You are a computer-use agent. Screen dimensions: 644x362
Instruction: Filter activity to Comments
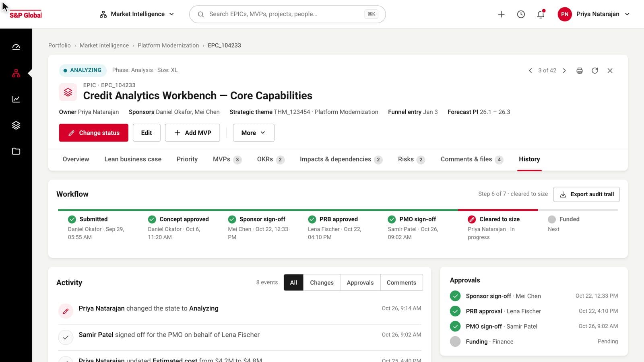point(401,282)
